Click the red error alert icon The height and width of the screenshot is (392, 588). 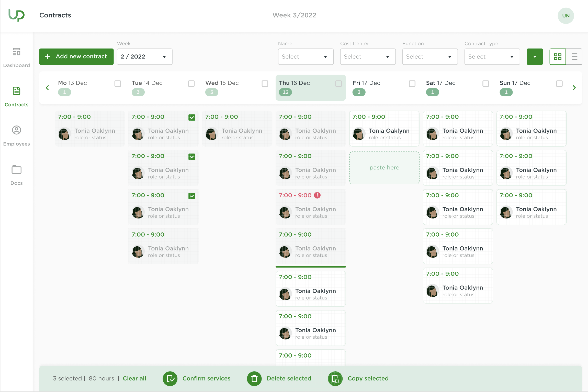[317, 195]
